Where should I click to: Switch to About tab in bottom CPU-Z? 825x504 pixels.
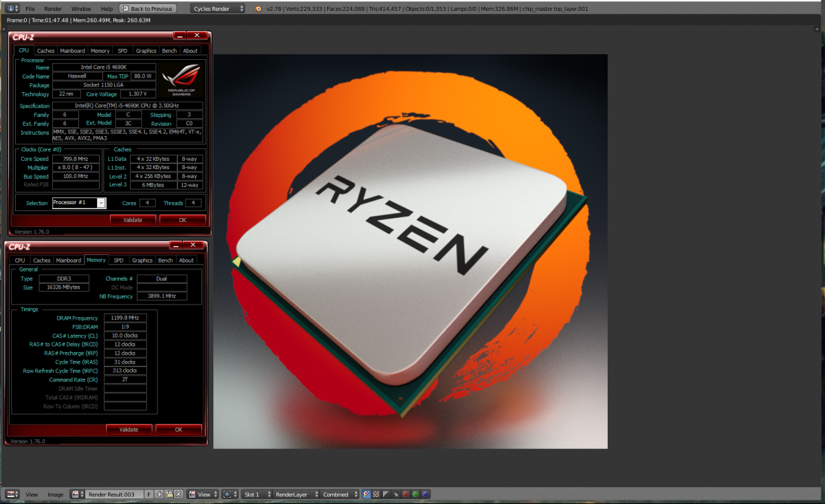(x=186, y=260)
